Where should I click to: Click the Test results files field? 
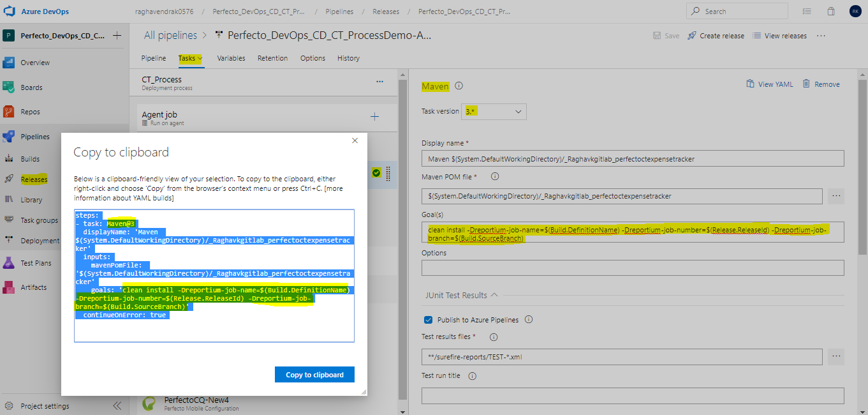tap(622, 356)
